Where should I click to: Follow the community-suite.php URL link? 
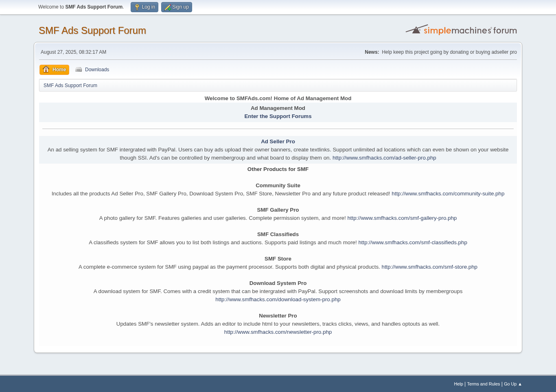[448, 194]
